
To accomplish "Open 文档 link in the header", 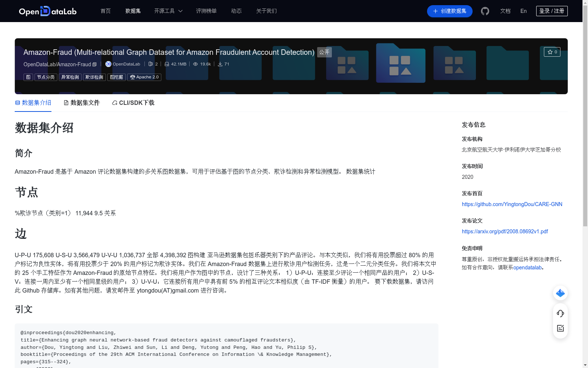I will click(505, 11).
